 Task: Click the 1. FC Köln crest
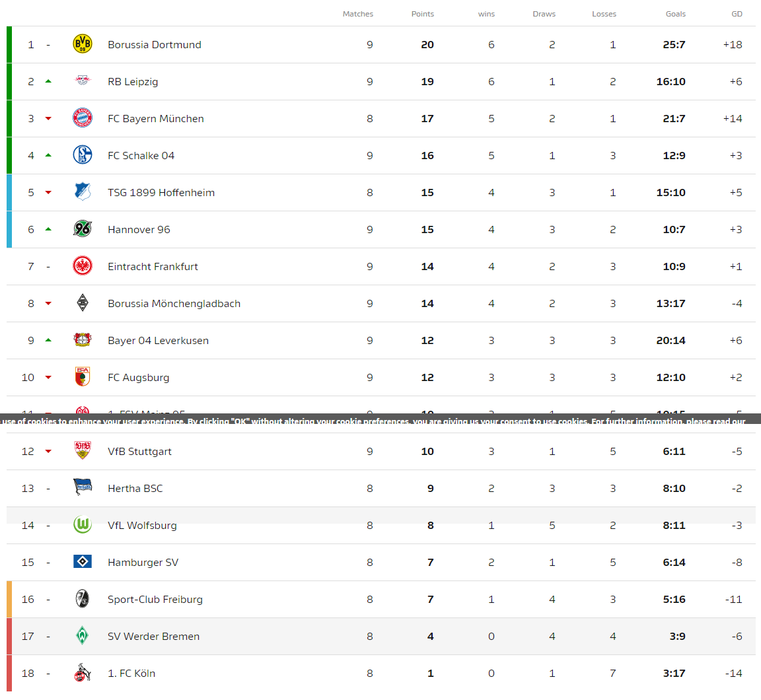point(83,674)
